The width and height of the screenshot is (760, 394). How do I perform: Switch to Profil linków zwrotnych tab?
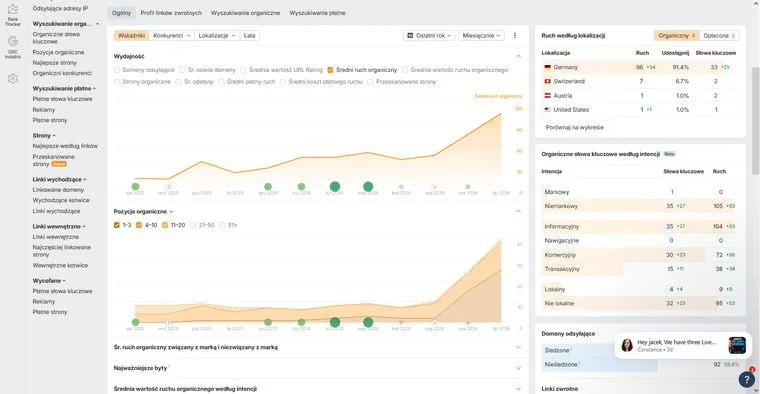tap(171, 13)
